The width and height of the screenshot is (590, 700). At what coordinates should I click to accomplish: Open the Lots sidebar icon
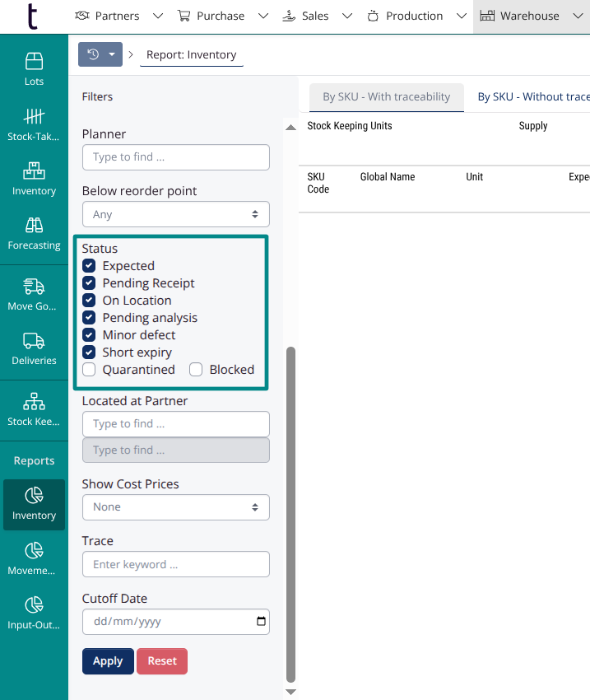34,62
